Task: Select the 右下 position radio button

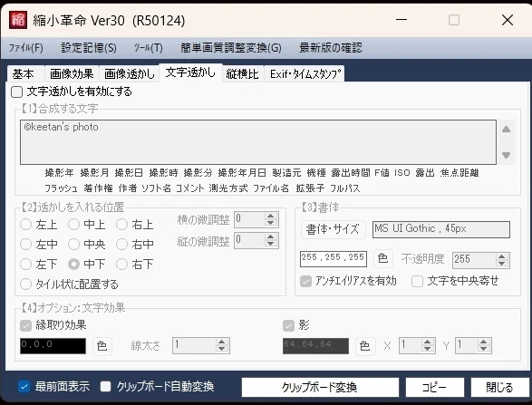Action: click(x=121, y=265)
